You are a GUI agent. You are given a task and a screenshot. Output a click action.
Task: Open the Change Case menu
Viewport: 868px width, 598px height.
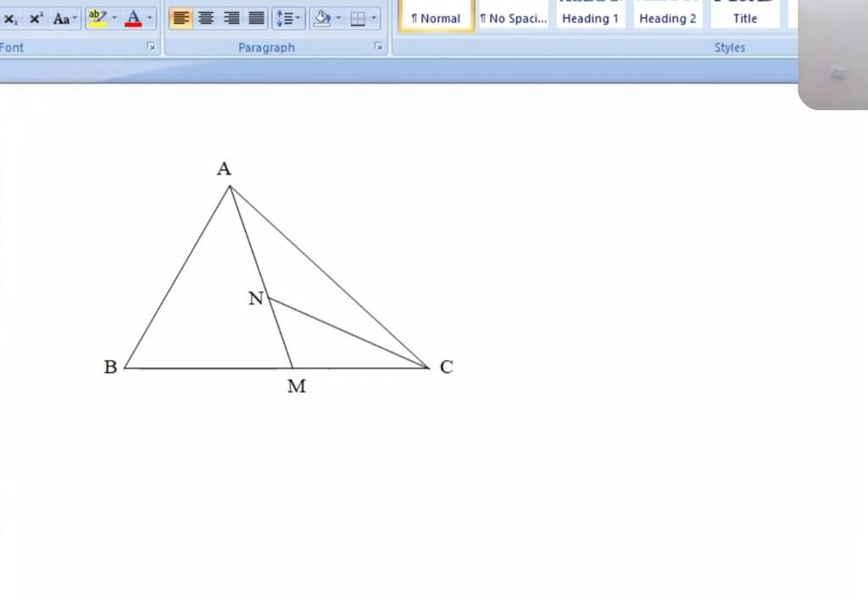pos(64,19)
